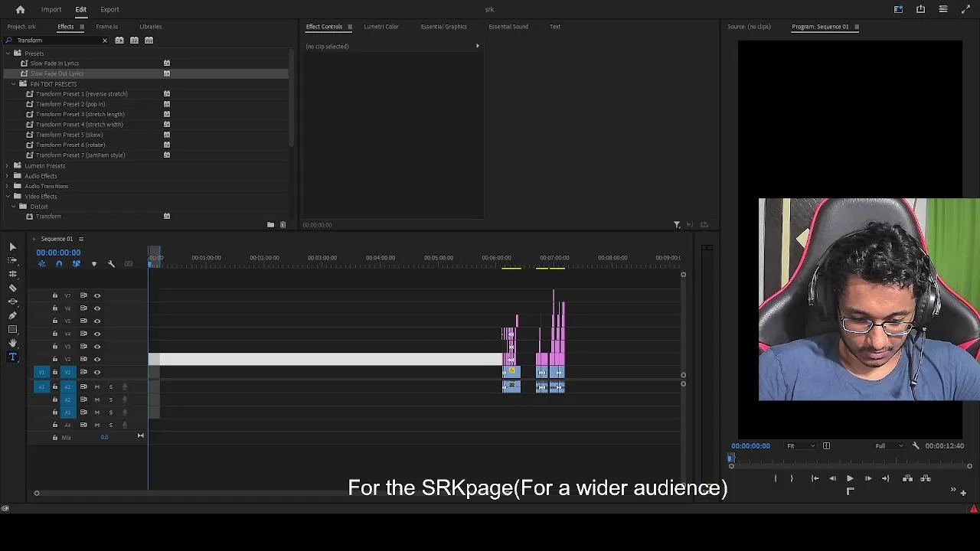Select the Type tool
The width and height of the screenshot is (980, 551).
coord(12,357)
